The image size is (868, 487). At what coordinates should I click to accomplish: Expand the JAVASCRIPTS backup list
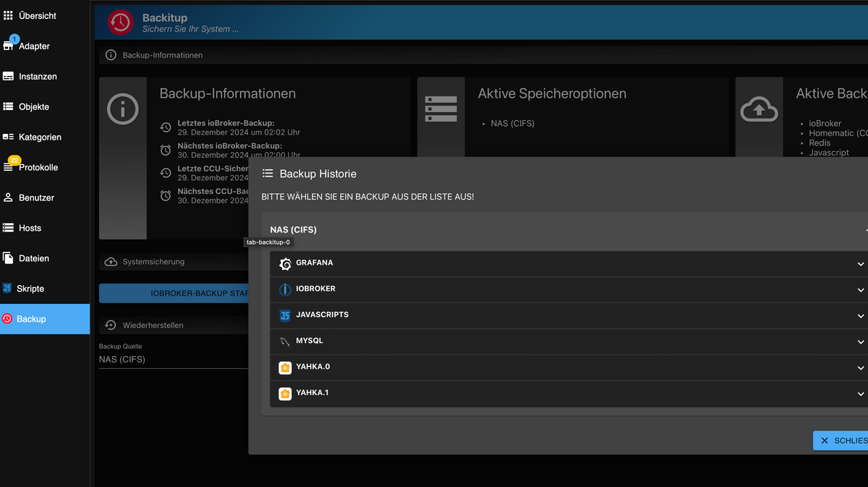tap(861, 316)
